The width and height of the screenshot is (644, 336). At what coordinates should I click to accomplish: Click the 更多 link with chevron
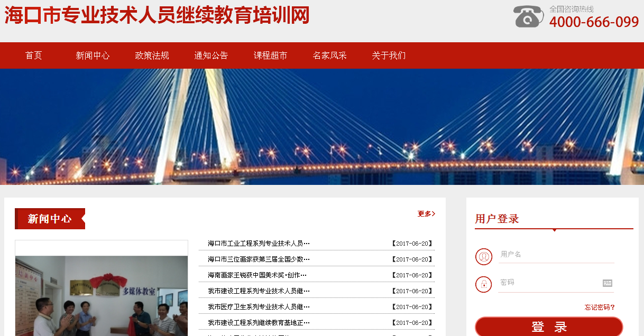pyautogui.click(x=426, y=214)
